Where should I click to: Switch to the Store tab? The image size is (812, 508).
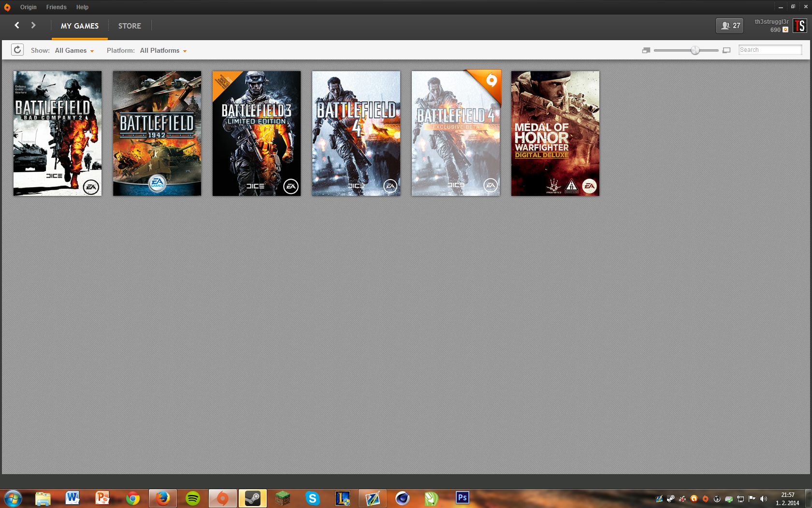(130, 26)
